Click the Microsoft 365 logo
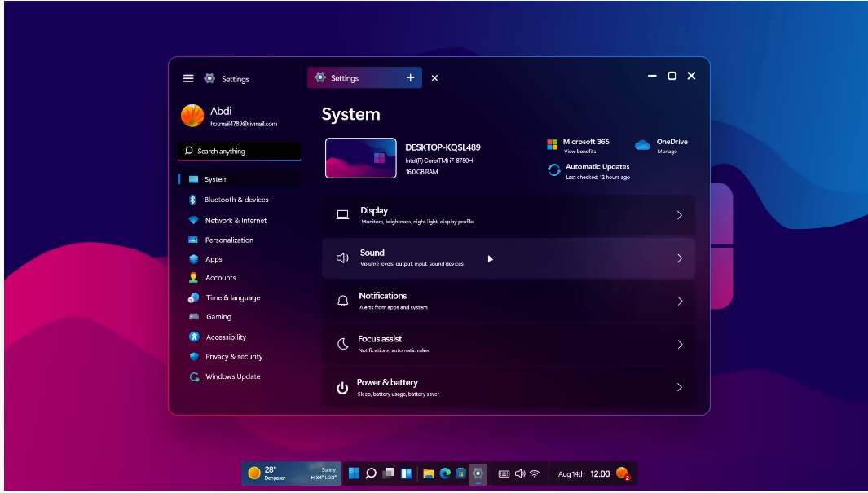This screenshot has width=868, height=493. coord(552,145)
